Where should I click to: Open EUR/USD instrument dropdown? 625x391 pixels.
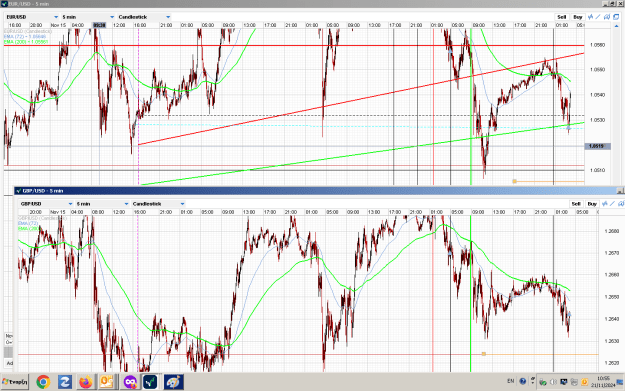[32, 17]
